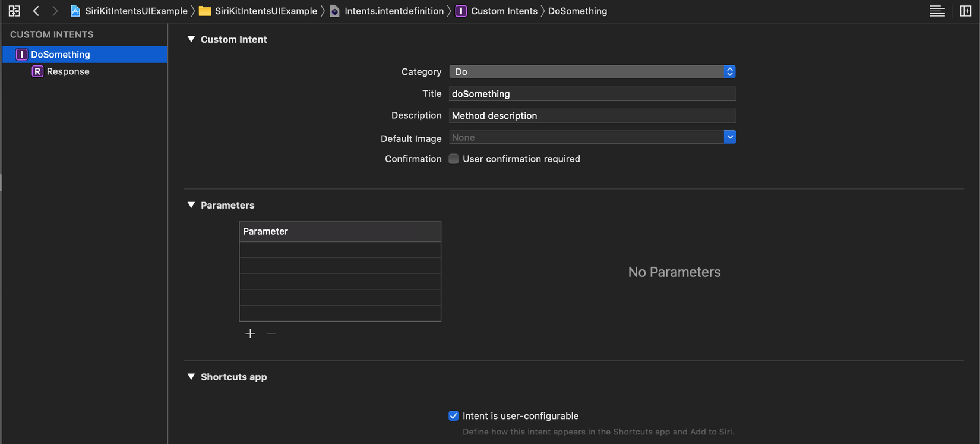Open the related items grid icon
Image resolution: width=980 pixels, height=444 pixels.
tap(14, 11)
